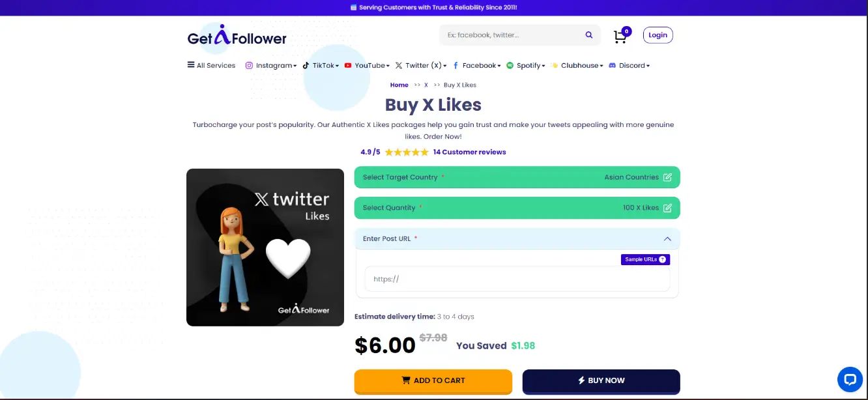Select X in the breadcrumb trail
Viewport: 868px width, 400px height.
point(426,85)
